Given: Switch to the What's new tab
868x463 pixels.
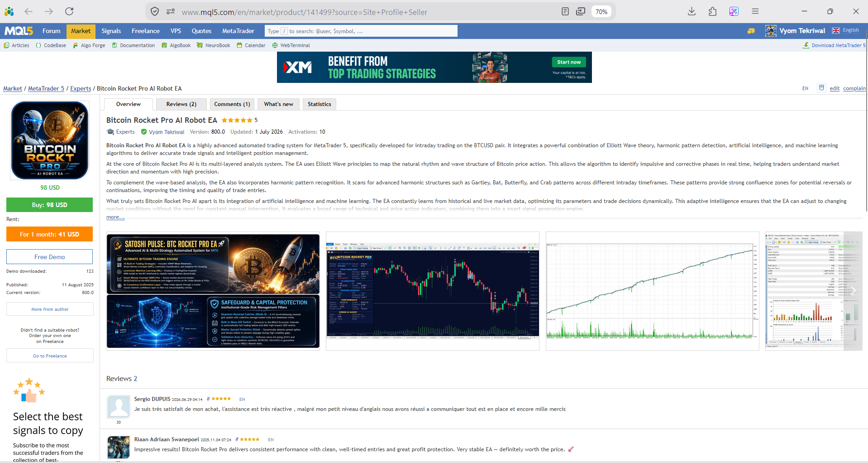Looking at the screenshot, I should (x=278, y=104).
